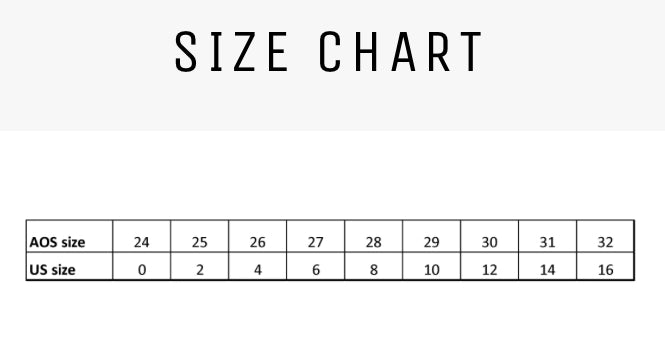
Task: Click US size 16 cell
Action: 606,266
